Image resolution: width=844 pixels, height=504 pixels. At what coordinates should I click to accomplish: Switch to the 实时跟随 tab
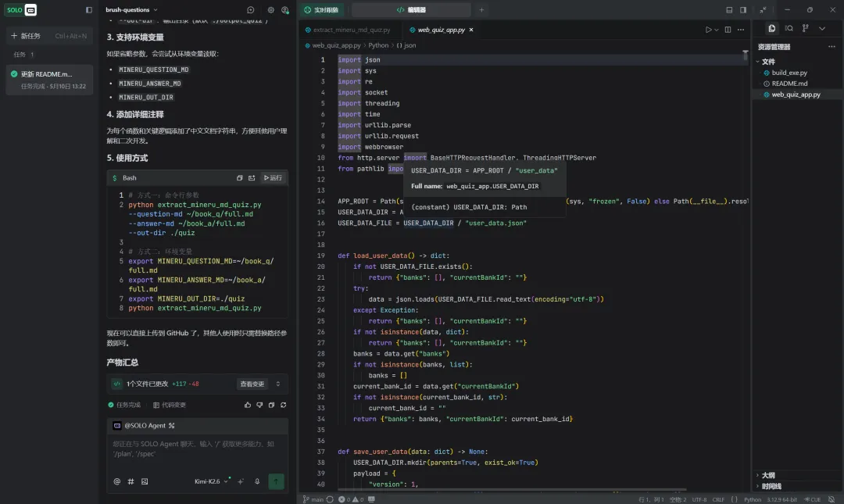[x=321, y=9]
